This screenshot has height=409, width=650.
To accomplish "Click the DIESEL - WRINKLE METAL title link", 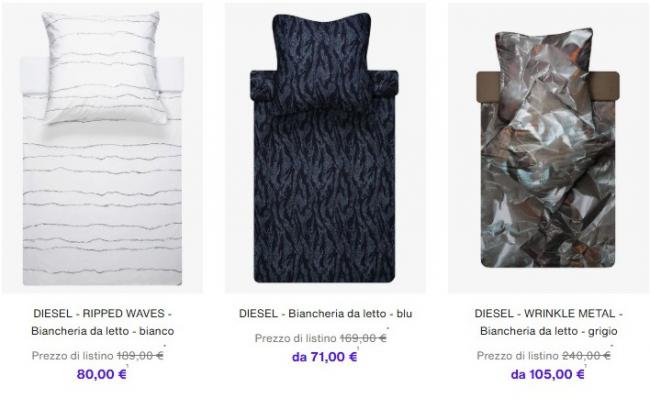I will click(x=548, y=313).
